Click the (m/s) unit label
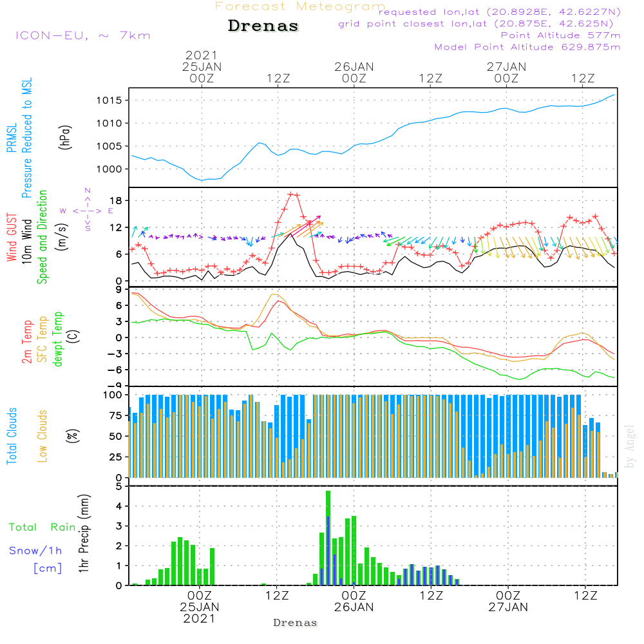The height and width of the screenshot is (644, 644). 62,237
